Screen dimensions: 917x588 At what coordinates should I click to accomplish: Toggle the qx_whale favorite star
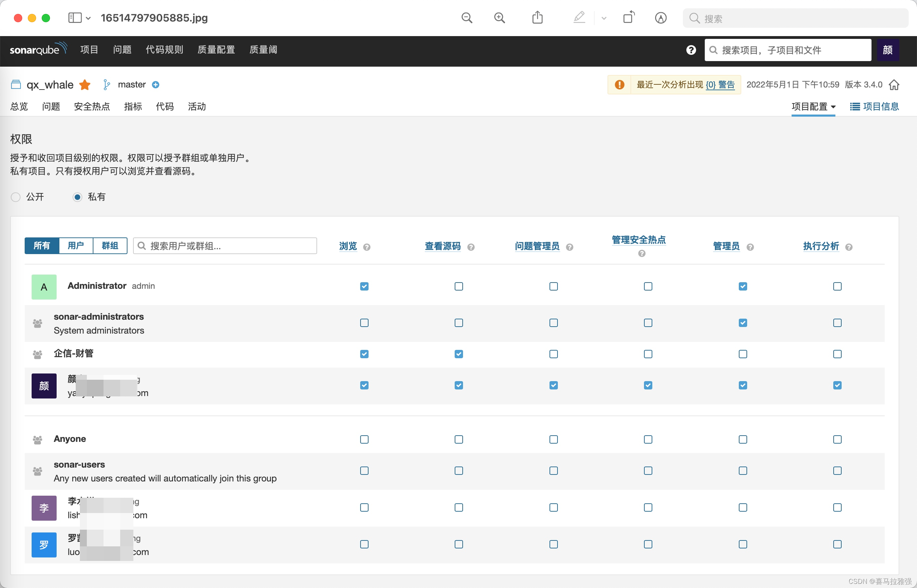[85, 84]
